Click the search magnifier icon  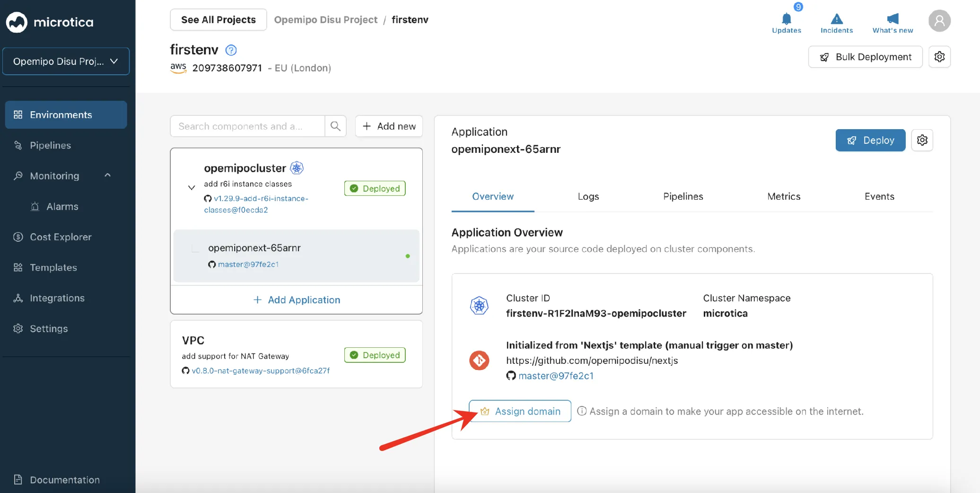coord(335,126)
